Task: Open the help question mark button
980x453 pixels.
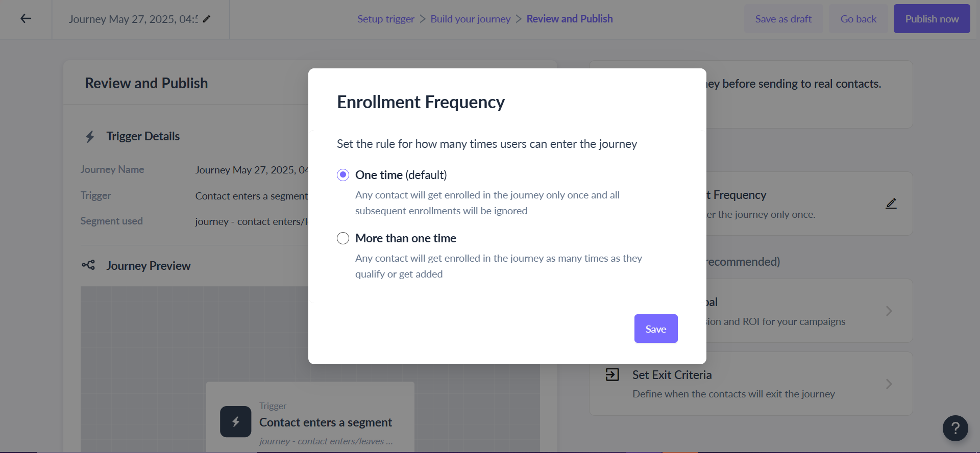Action: (955, 429)
